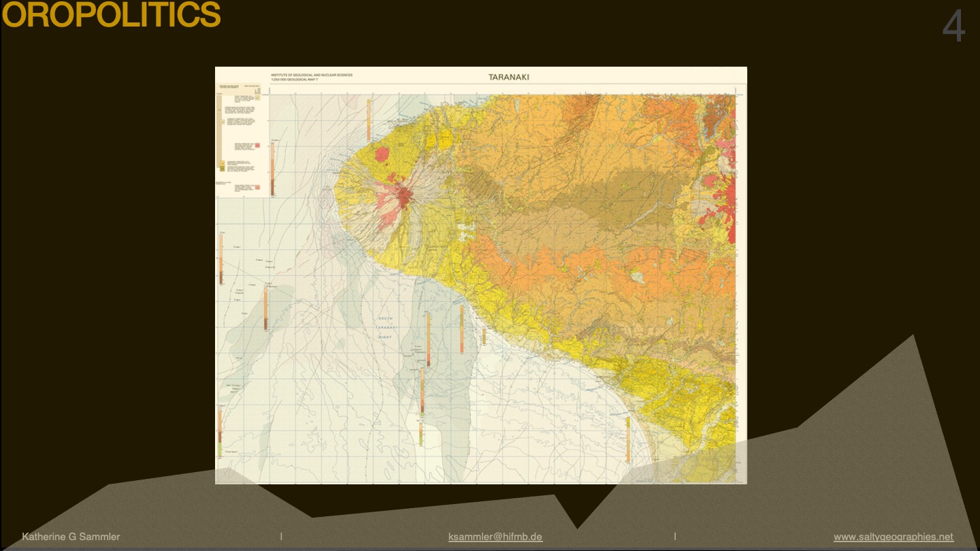Click the TARANAKI map title
Image resolution: width=980 pixels, height=551 pixels.
(x=508, y=77)
